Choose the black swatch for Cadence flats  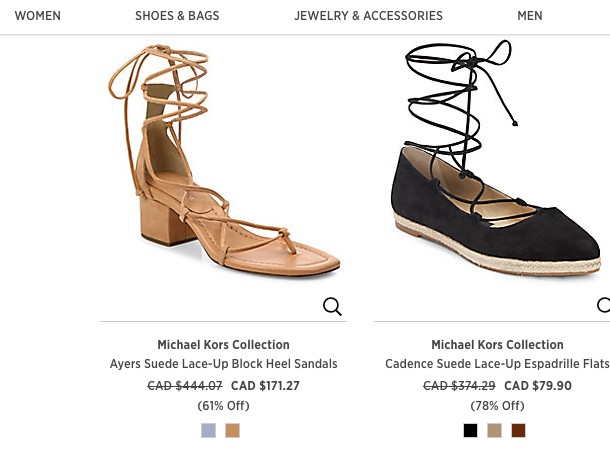click(470, 431)
